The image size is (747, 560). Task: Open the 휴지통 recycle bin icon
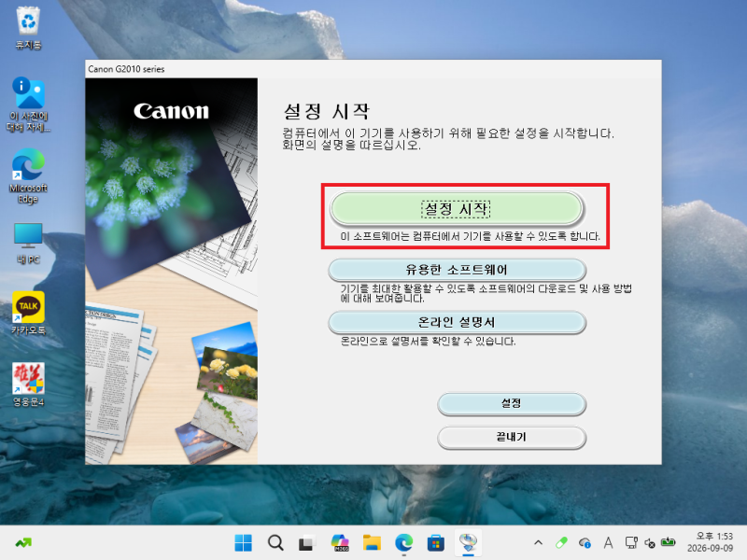28,29
